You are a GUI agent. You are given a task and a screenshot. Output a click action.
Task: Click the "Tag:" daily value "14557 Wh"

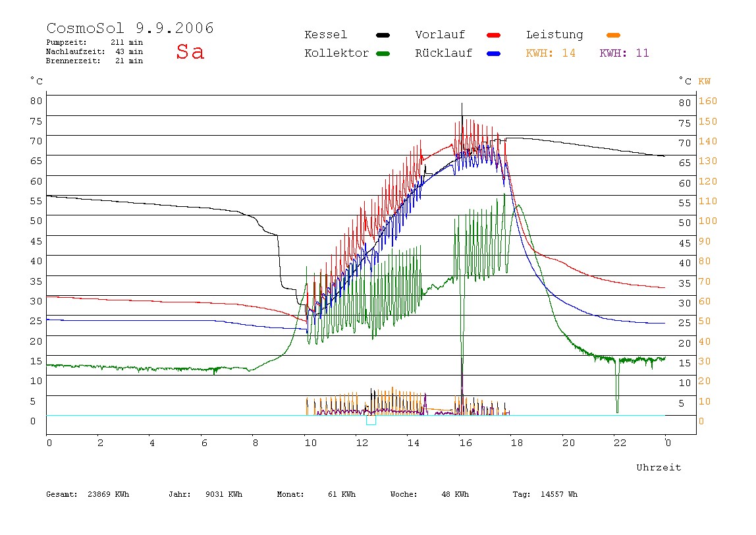(x=559, y=494)
